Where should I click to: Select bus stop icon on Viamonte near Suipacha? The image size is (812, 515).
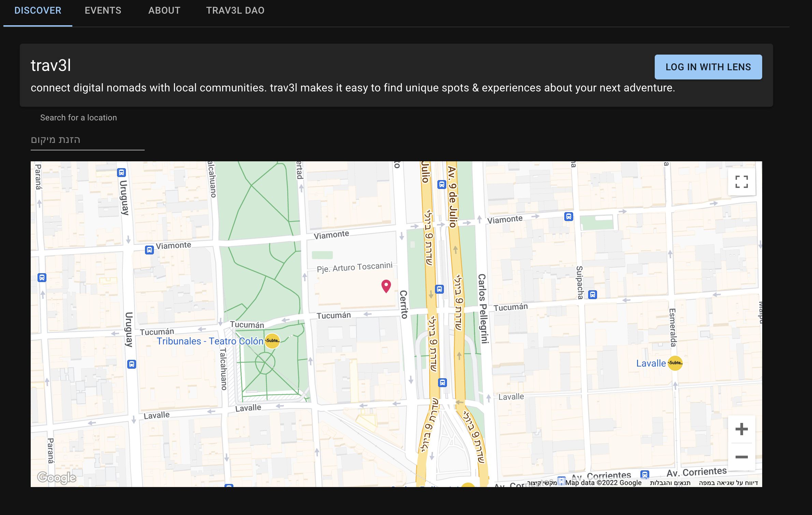pos(568,216)
